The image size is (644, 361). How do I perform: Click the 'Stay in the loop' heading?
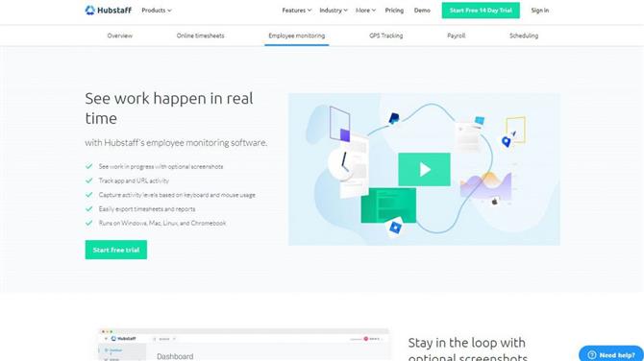coord(467,349)
